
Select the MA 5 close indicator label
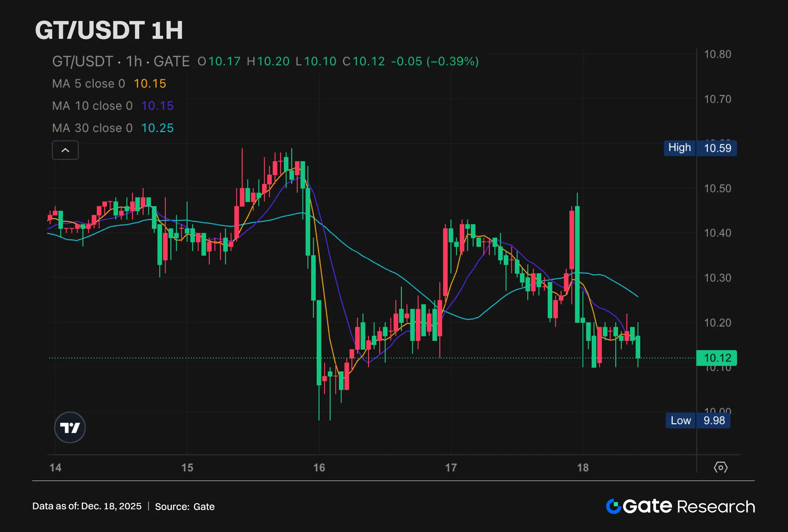click(89, 84)
